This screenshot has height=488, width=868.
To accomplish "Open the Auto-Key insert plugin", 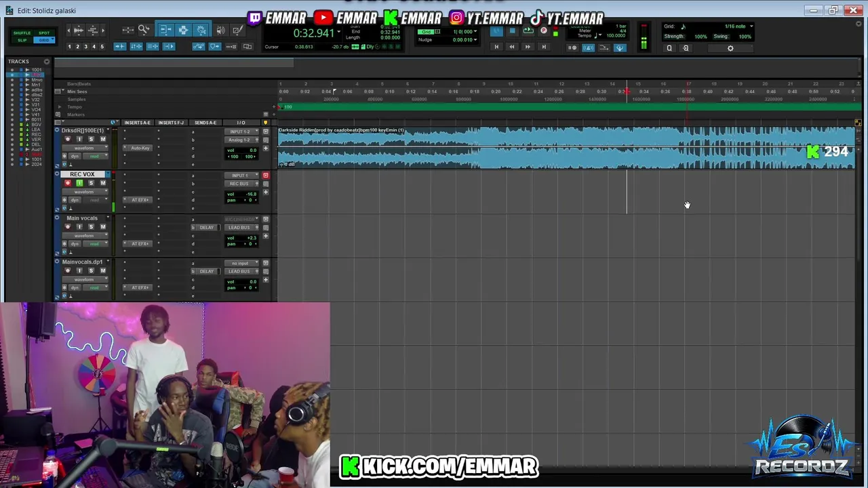I will [138, 148].
